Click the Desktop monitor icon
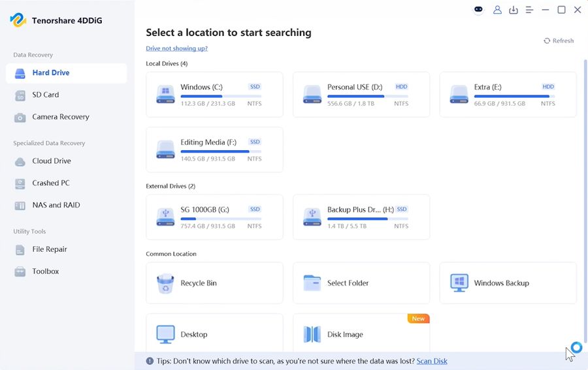Image resolution: width=588 pixels, height=370 pixels. 165,334
